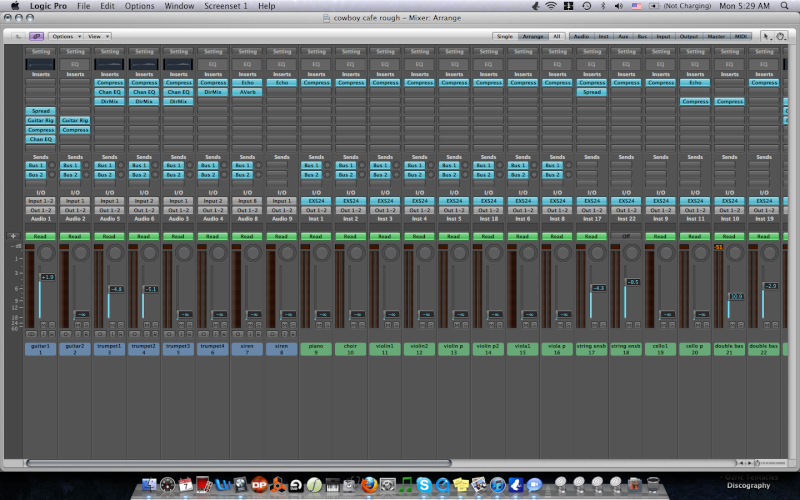Open the Screenset 1 menu
This screenshot has width=800, height=500.
pyautogui.click(x=226, y=6)
